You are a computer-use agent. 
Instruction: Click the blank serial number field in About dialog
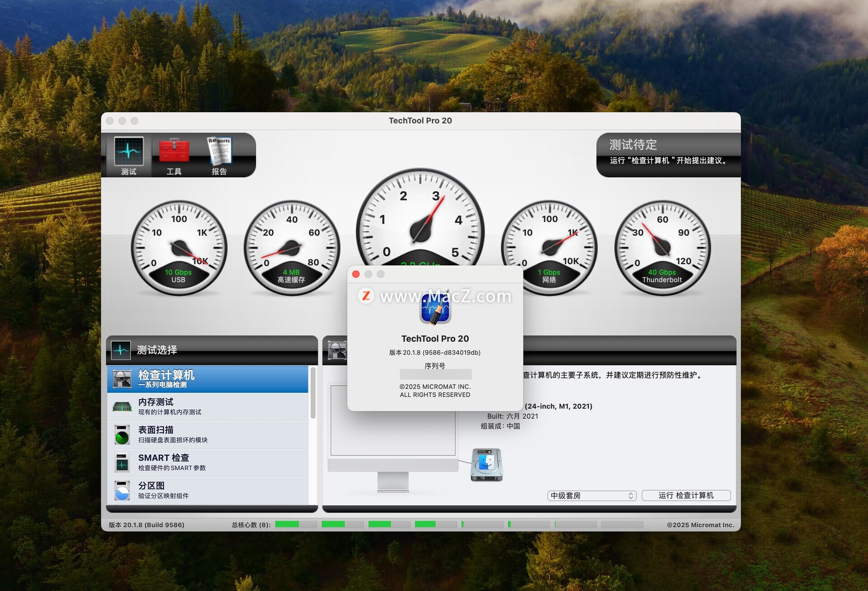coord(435,374)
